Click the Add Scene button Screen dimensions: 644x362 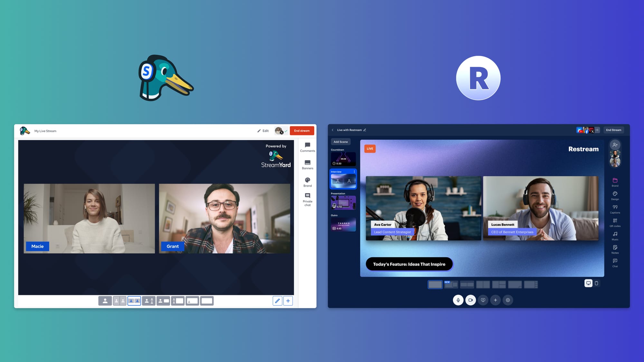pyautogui.click(x=341, y=142)
